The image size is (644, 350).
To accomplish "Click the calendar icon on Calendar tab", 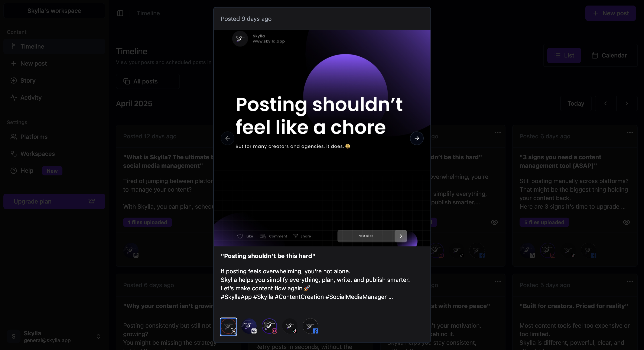I will pos(595,56).
